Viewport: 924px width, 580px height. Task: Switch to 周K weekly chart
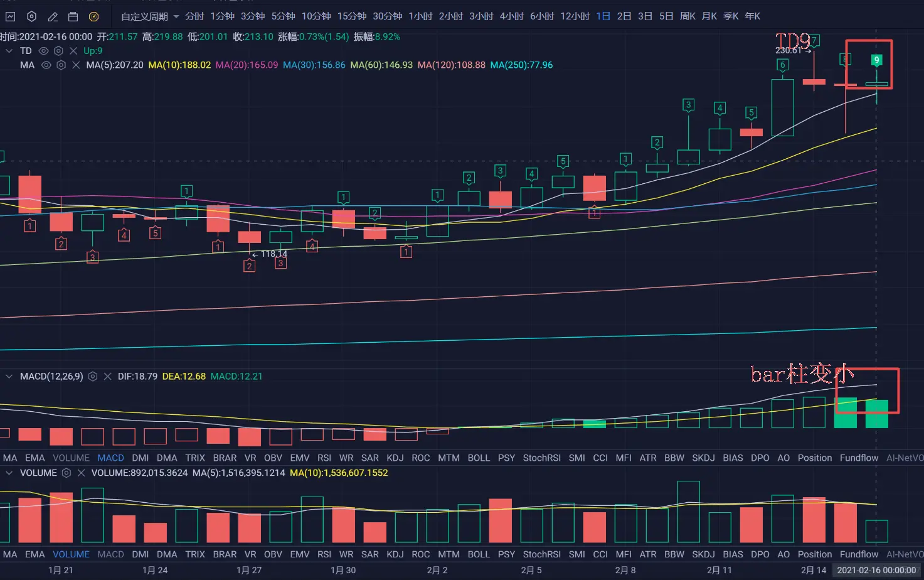(688, 16)
